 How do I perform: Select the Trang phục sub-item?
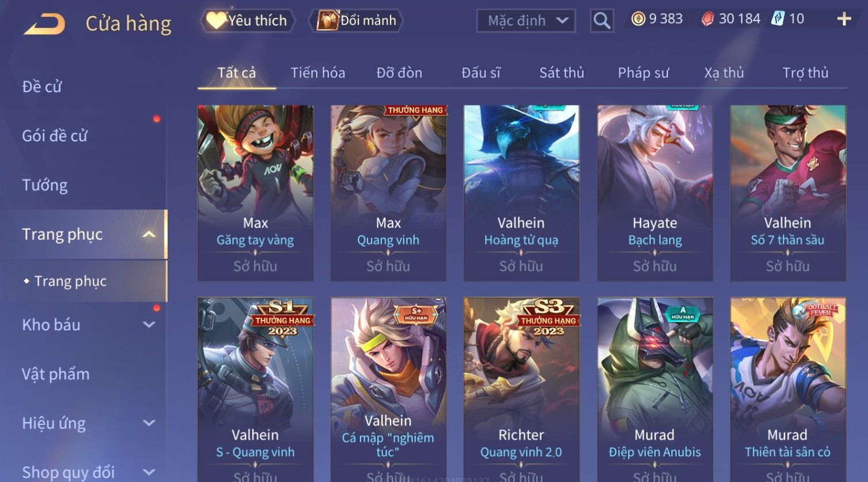click(x=70, y=281)
